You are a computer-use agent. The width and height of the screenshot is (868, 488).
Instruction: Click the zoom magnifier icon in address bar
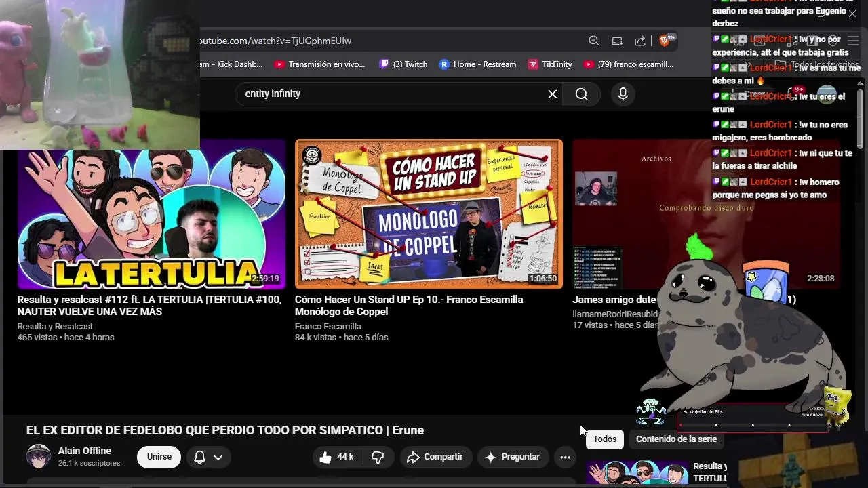[594, 41]
